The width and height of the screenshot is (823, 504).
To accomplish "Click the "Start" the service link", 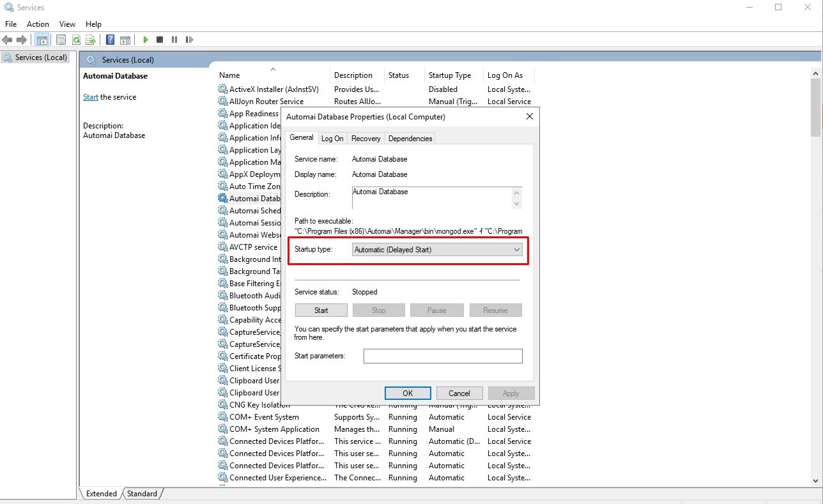I will coord(90,97).
